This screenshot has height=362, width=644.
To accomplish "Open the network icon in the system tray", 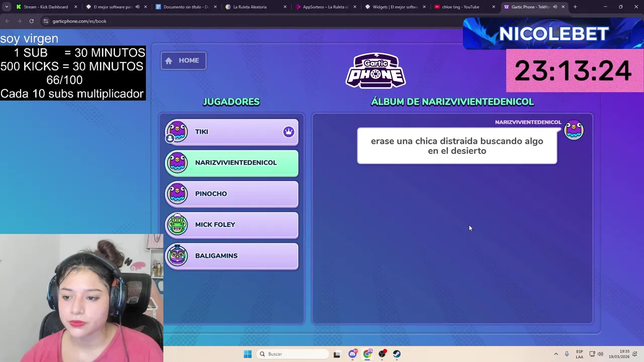I will click(x=592, y=354).
